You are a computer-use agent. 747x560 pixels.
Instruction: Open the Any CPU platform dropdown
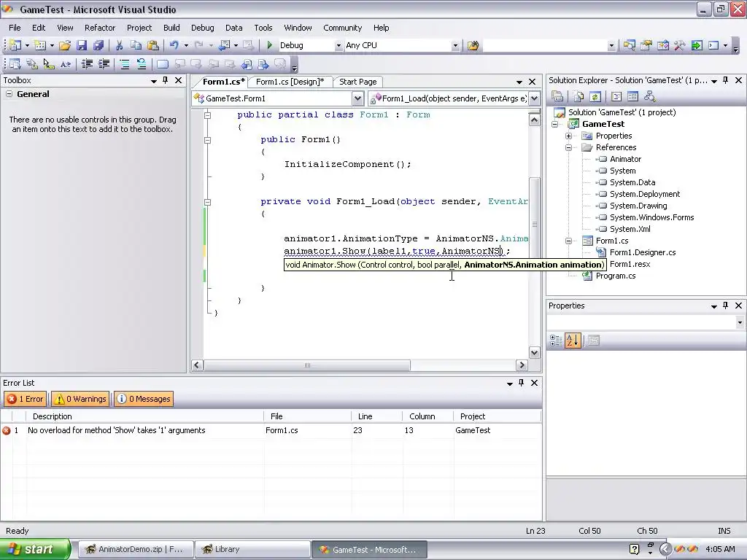[x=455, y=46]
